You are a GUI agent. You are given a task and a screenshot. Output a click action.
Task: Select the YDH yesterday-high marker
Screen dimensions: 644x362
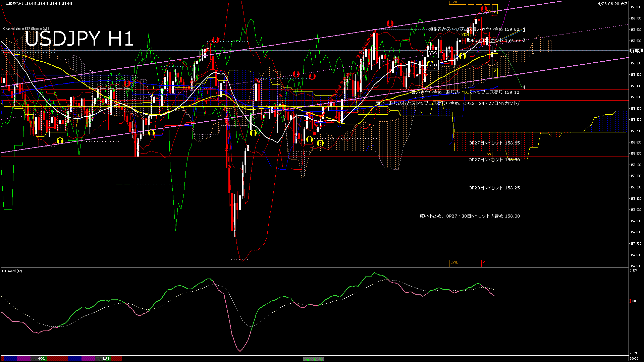(465, 35)
